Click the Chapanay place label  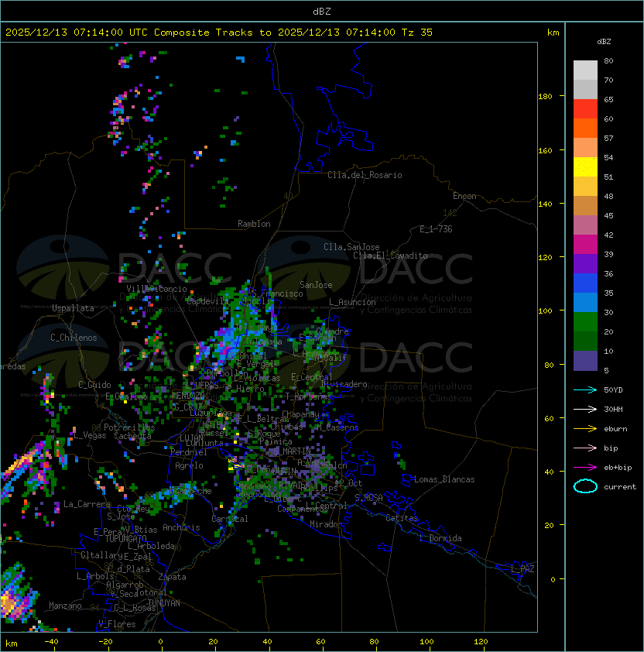300,414
